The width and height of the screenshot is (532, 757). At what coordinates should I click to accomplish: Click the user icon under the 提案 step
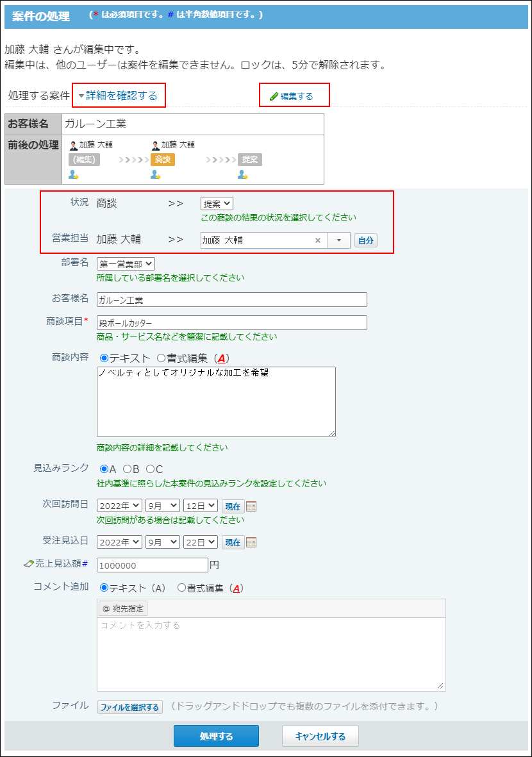click(243, 174)
